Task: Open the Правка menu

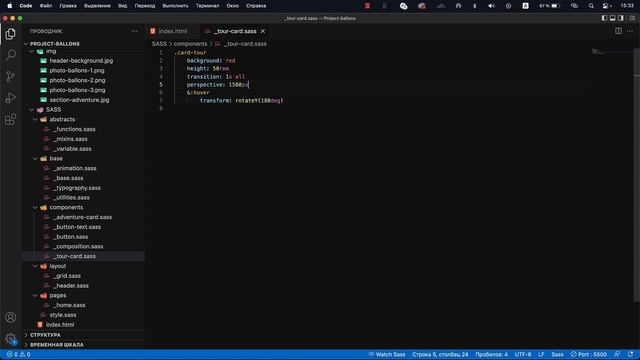Action: coord(68,6)
